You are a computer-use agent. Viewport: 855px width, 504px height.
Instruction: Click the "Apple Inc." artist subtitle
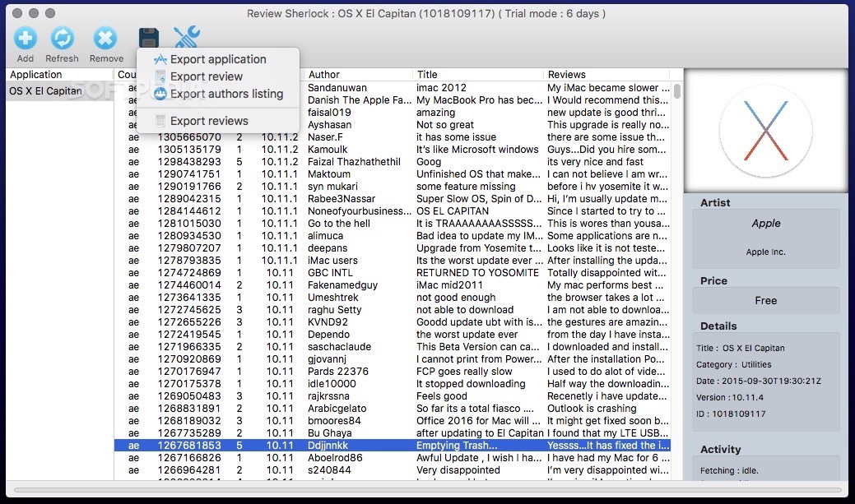click(765, 252)
